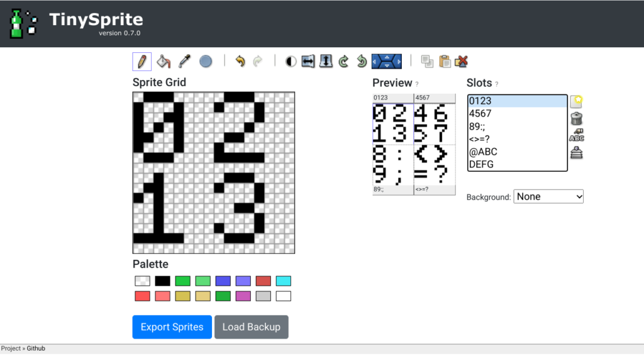Select the 4567 slot in the list
This screenshot has height=355, width=644.
517,114
